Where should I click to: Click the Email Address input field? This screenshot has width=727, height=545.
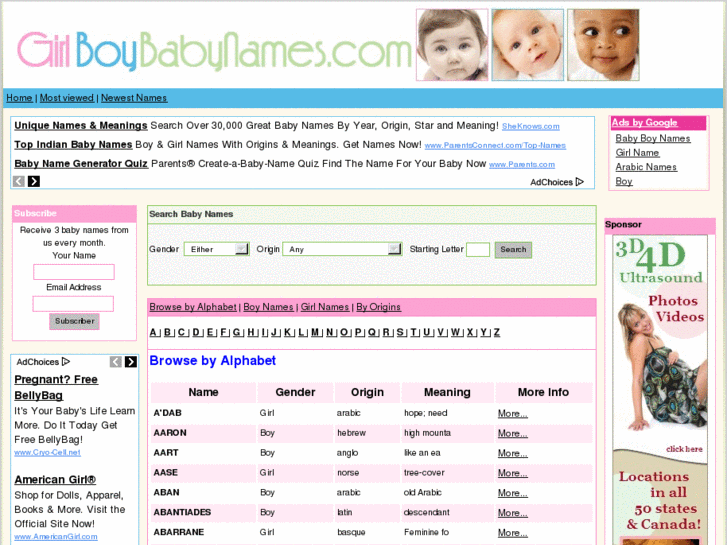click(x=73, y=304)
